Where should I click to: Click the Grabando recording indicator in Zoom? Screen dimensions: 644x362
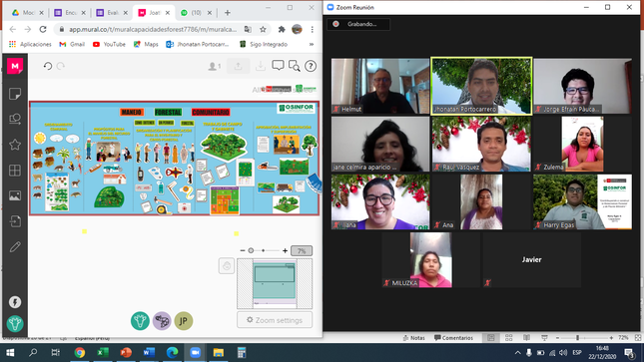click(x=358, y=24)
